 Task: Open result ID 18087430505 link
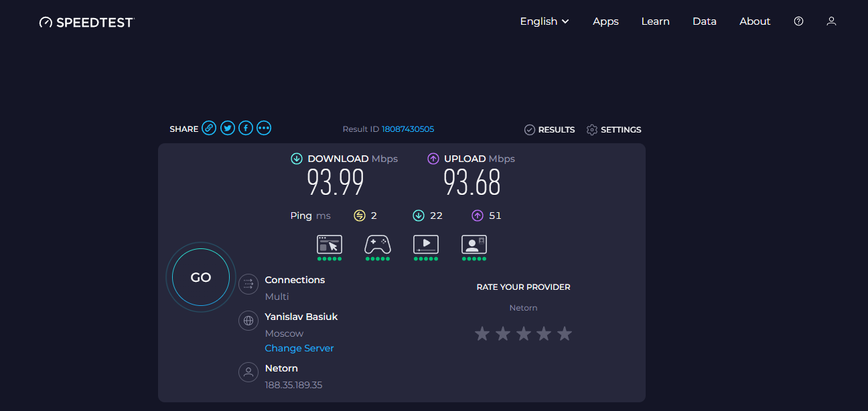point(408,129)
